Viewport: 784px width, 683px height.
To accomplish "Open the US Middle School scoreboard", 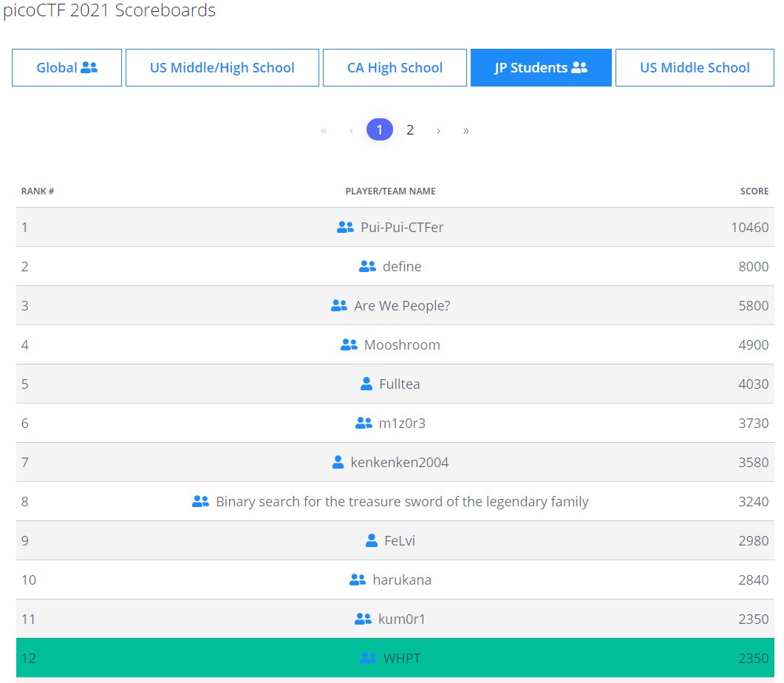I will tap(695, 67).
